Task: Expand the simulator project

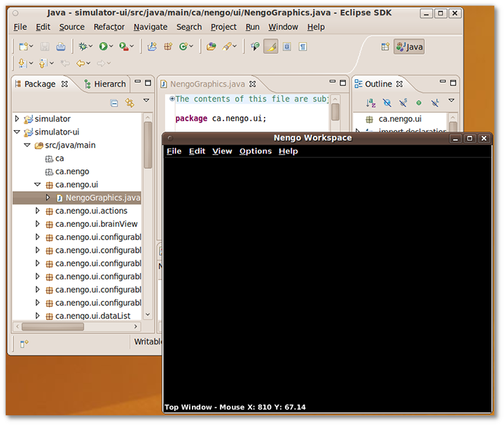Action: pyautogui.click(x=17, y=119)
